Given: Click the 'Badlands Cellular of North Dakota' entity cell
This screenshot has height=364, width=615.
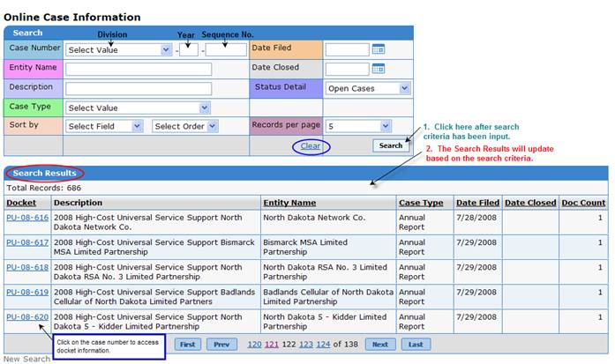Looking at the screenshot, I should 328,297.
